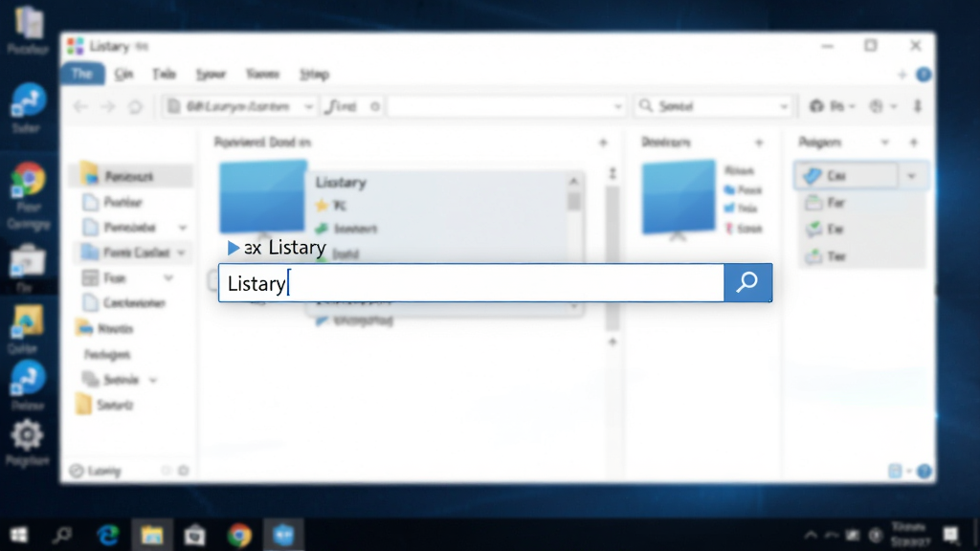Open the blue help icon on the menu bar

924,75
